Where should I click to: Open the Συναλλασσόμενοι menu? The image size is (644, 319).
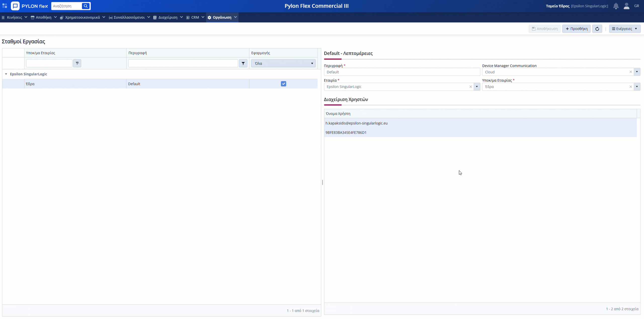click(x=129, y=17)
